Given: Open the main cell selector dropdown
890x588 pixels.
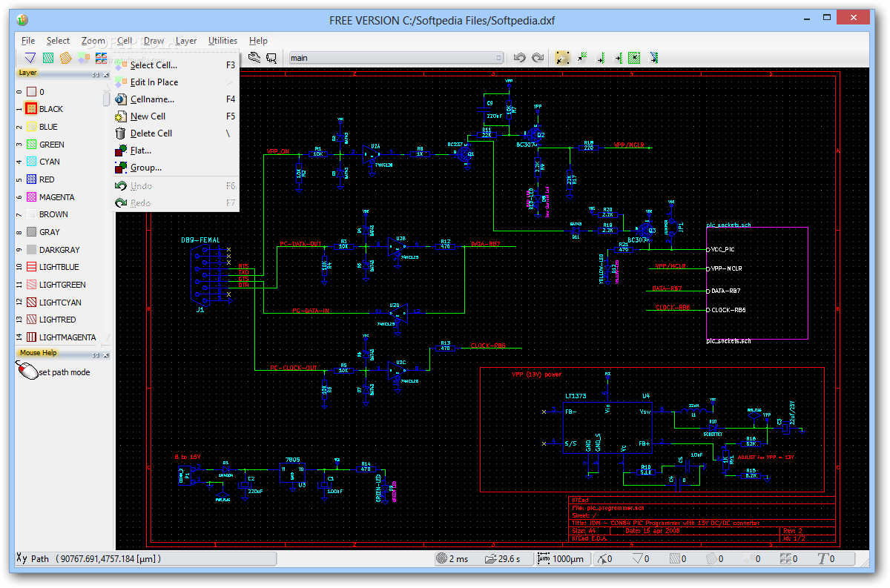Looking at the screenshot, I should pyautogui.click(x=395, y=57).
